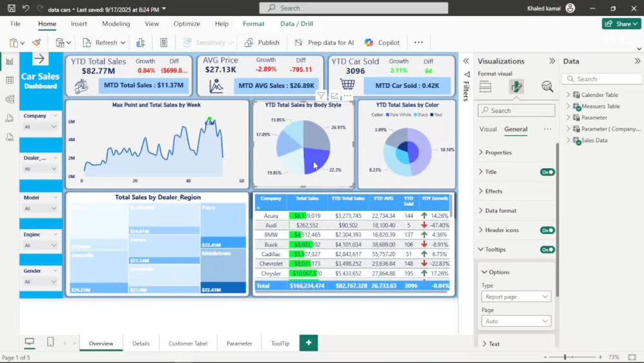Click Prep data for AI
The height and width of the screenshot is (363, 644).
point(324,43)
